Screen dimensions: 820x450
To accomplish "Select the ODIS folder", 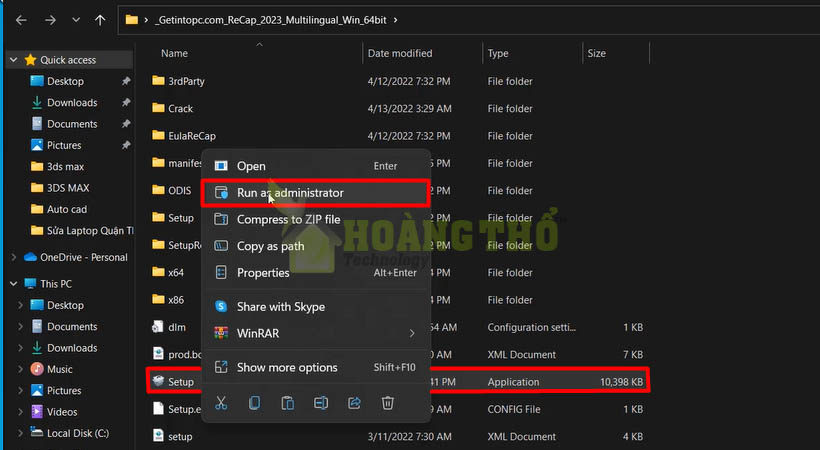I will pos(179,190).
